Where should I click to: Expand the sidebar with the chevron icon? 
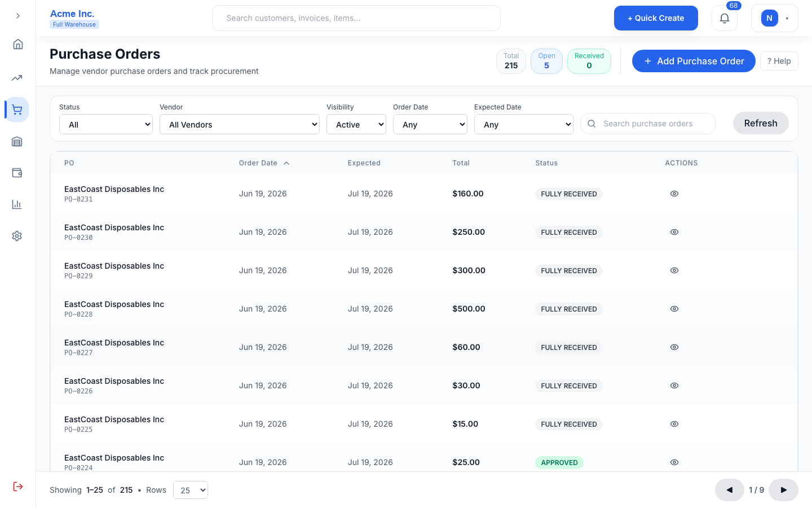[18, 16]
